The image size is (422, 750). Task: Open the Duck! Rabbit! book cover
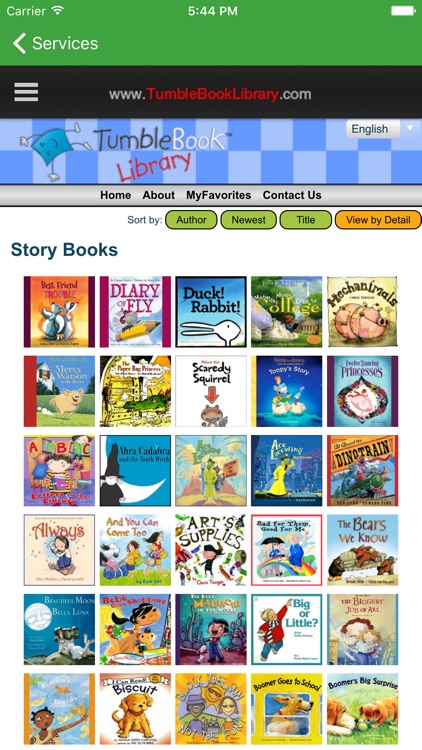[211, 311]
